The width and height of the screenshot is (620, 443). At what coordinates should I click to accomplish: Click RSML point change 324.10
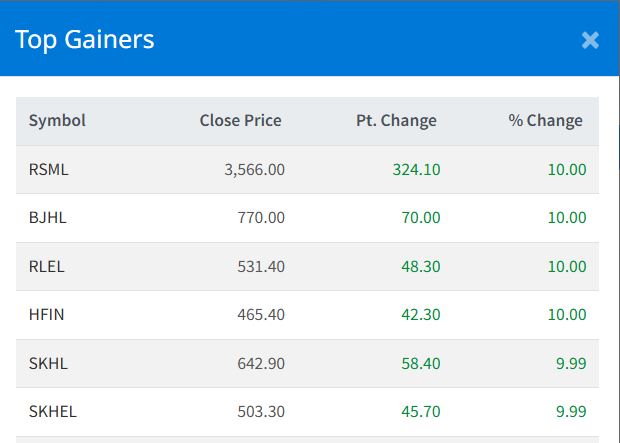pos(416,170)
